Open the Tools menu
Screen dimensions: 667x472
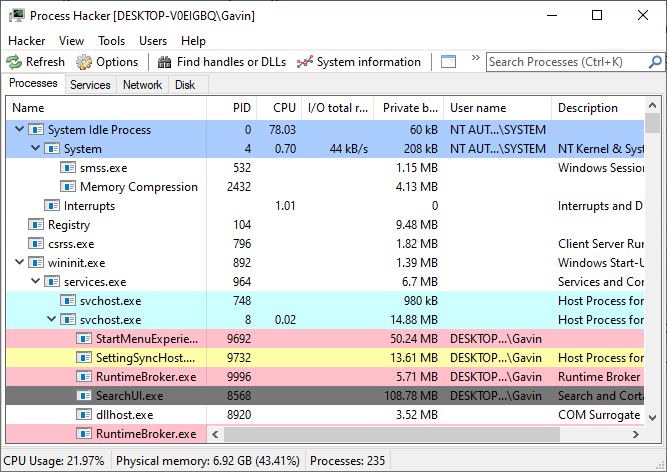[x=111, y=41]
